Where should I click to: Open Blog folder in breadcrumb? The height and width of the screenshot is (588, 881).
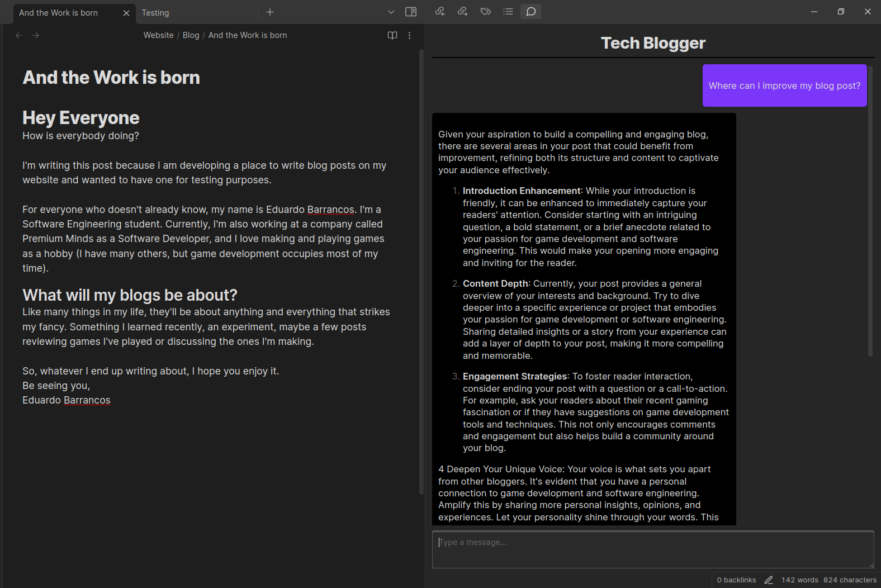pos(191,35)
